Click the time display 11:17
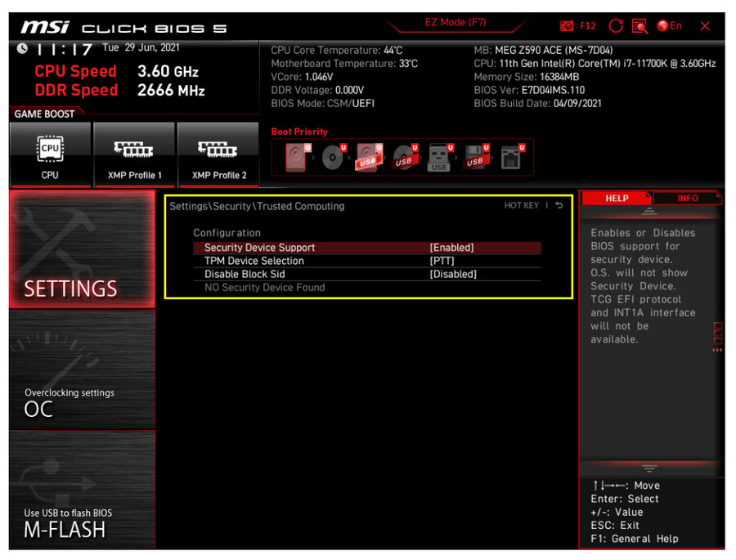 coord(65,49)
